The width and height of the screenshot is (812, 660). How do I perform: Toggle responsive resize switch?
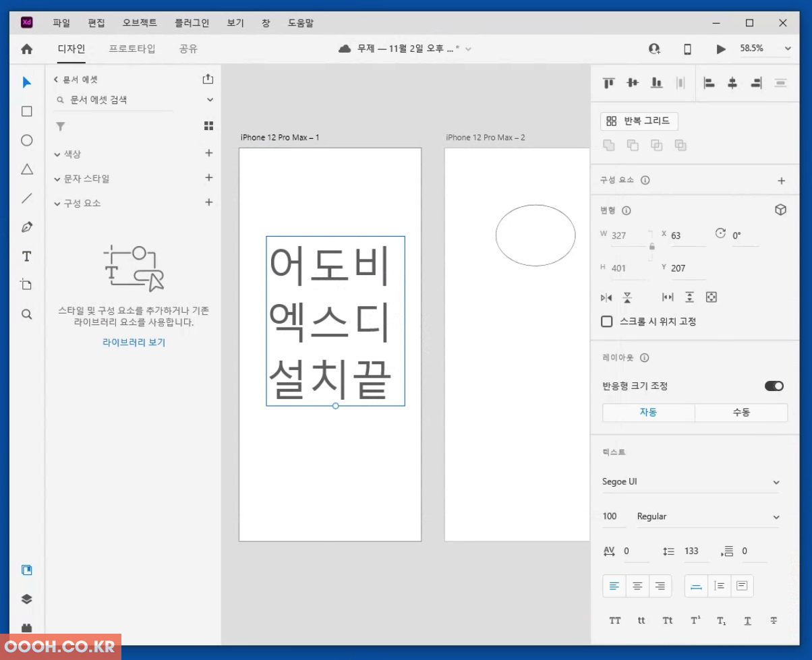pyautogui.click(x=774, y=386)
